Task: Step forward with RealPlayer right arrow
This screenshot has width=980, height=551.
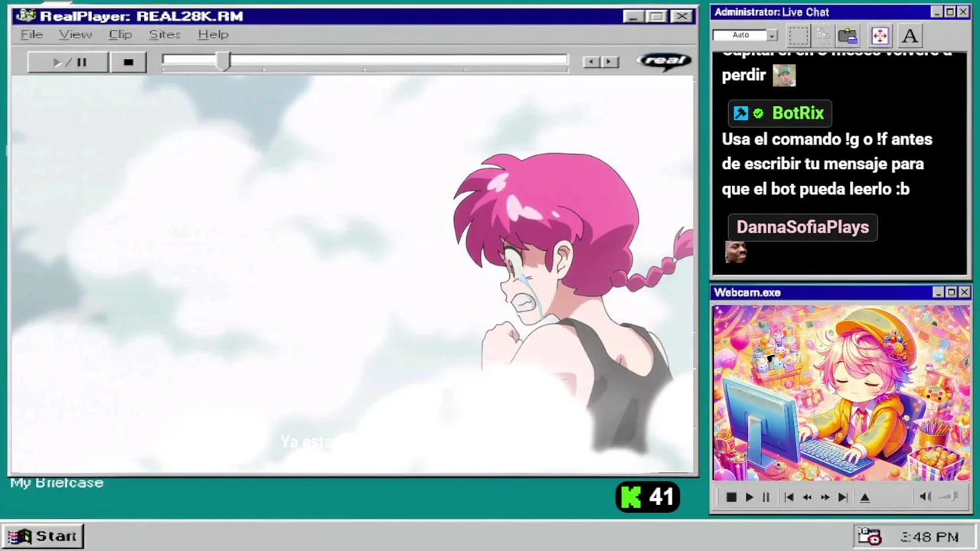Action: click(610, 62)
